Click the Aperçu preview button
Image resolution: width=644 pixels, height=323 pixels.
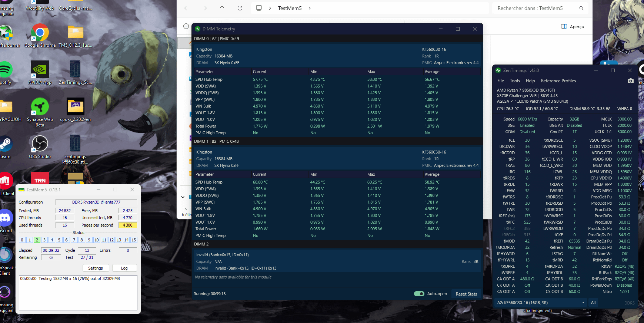pyautogui.click(x=573, y=27)
